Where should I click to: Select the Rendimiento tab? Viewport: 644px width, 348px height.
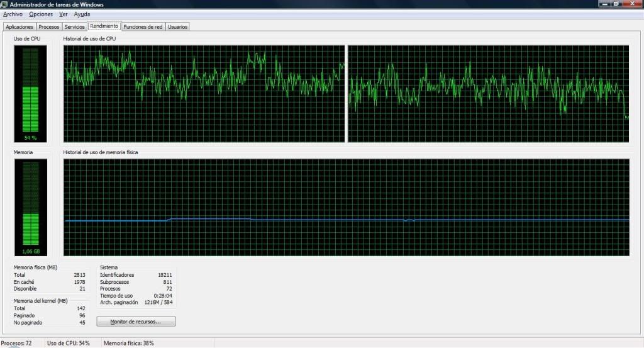point(104,26)
